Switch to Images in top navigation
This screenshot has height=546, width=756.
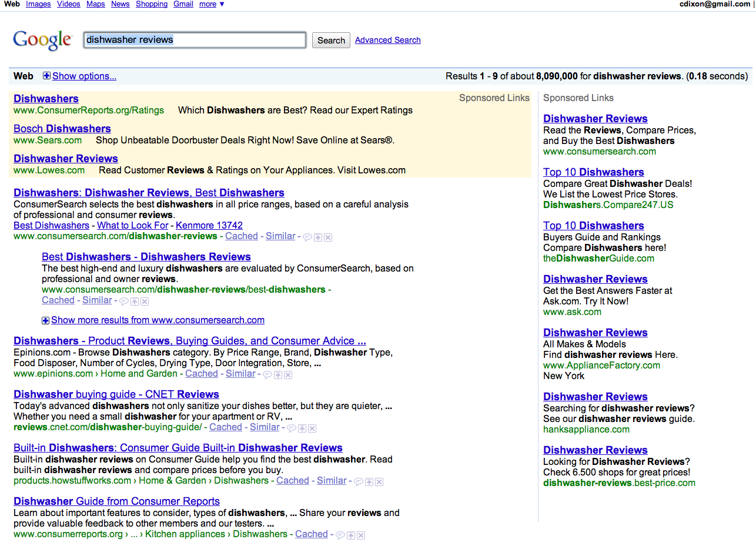[38, 4]
